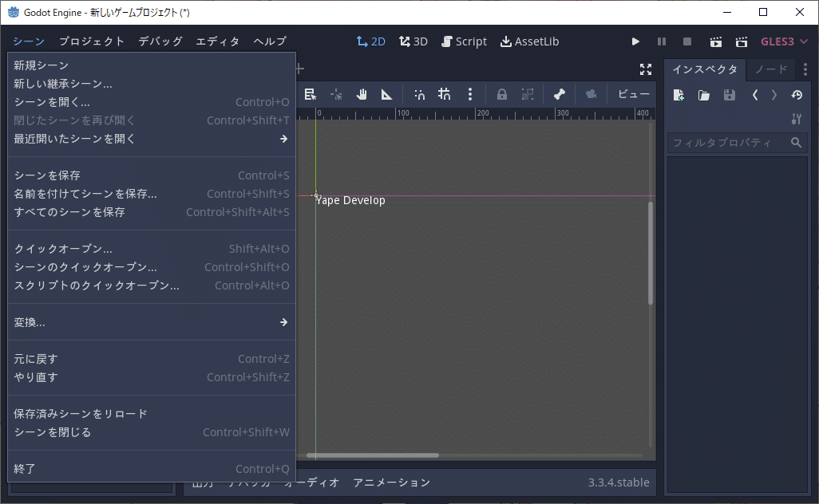Choose シーンを閉じる menu entry

[x=152, y=432]
